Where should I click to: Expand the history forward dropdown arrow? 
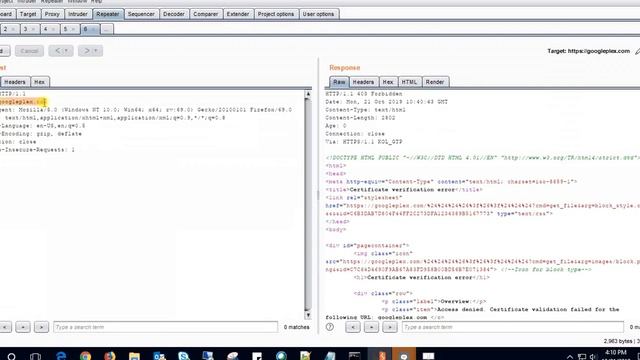point(96,51)
